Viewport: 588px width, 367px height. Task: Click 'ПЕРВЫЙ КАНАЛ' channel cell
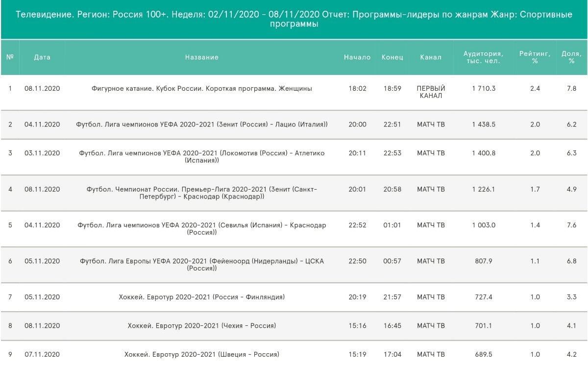point(431,92)
